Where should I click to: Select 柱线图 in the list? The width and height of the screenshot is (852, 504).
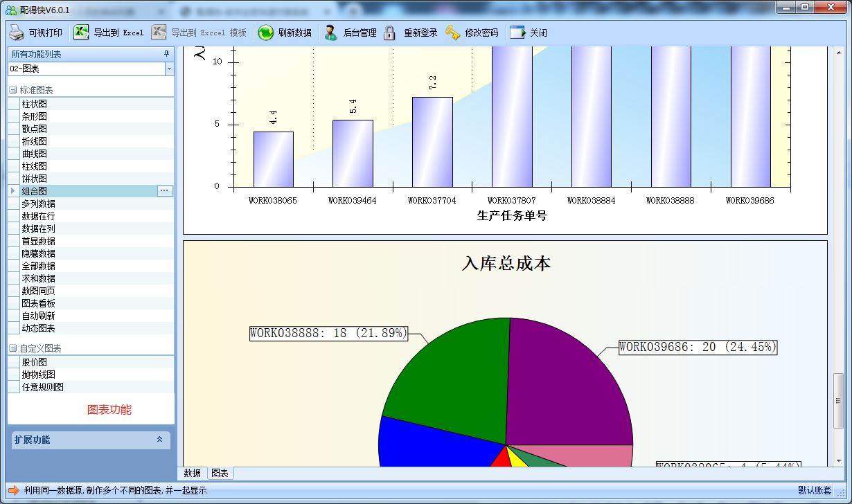(91, 166)
